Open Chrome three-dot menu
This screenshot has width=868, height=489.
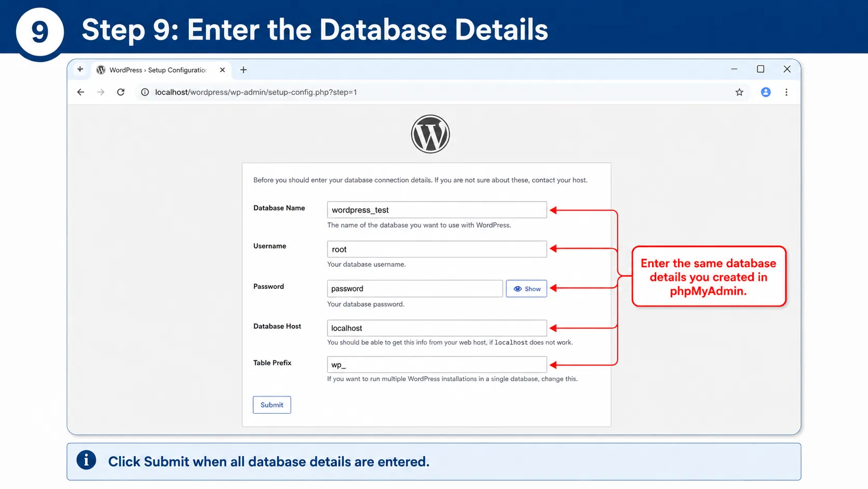(x=786, y=92)
